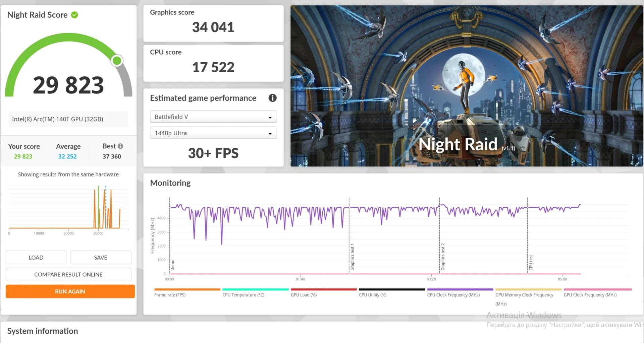This screenshot has width=644, height=343.
Task: Click 'Showing results from the same hardware' text
Action: pos(68,174)
